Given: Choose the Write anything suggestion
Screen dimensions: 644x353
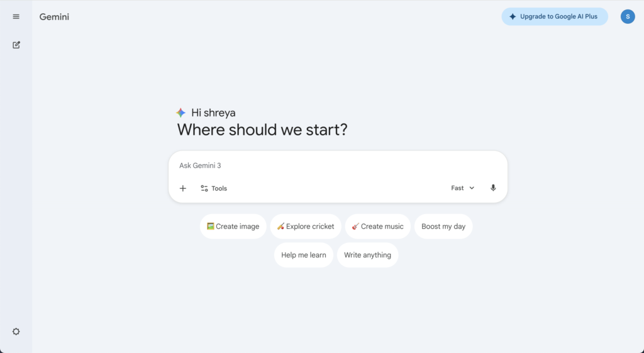Looking at the screenshot, I should coord(367,255).
